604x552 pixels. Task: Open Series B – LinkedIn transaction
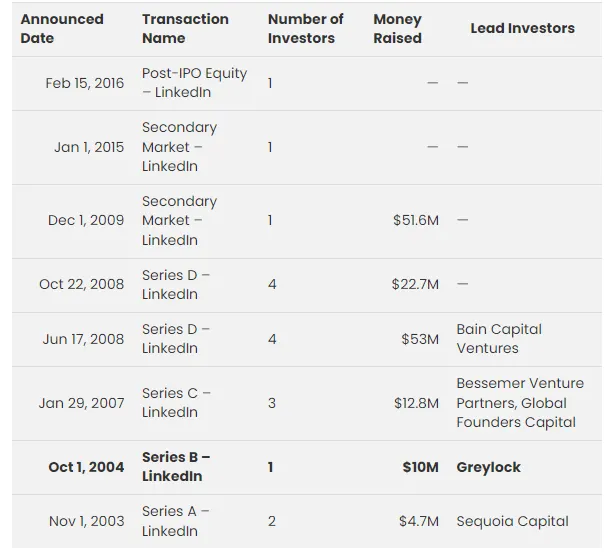click(176, 466)
